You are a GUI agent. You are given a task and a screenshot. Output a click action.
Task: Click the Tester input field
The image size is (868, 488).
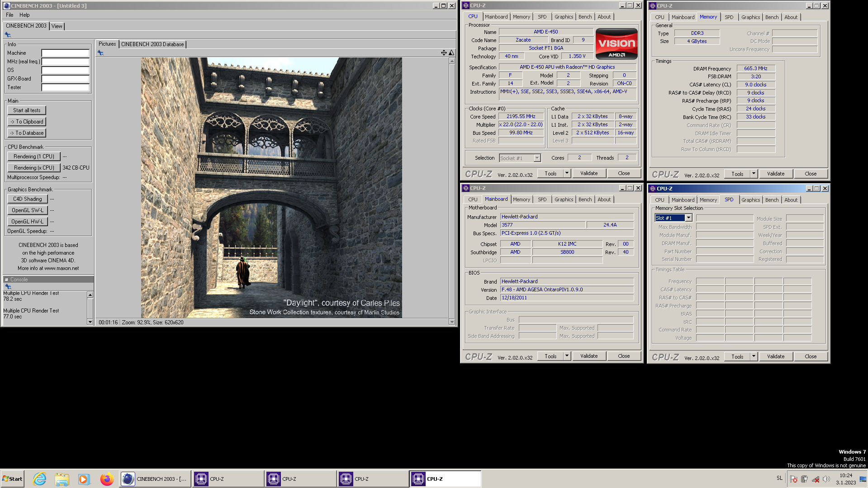(x=66, y=87)
